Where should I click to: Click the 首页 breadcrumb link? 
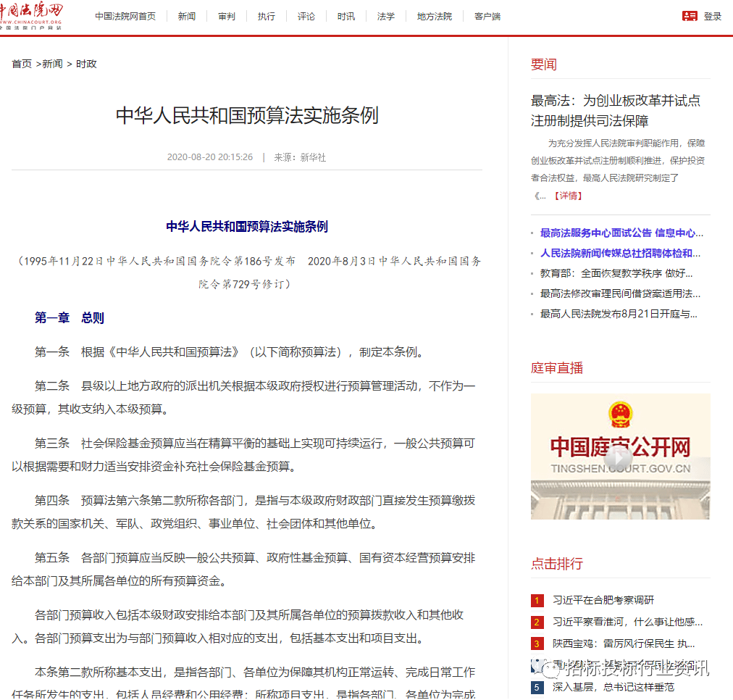22,64
